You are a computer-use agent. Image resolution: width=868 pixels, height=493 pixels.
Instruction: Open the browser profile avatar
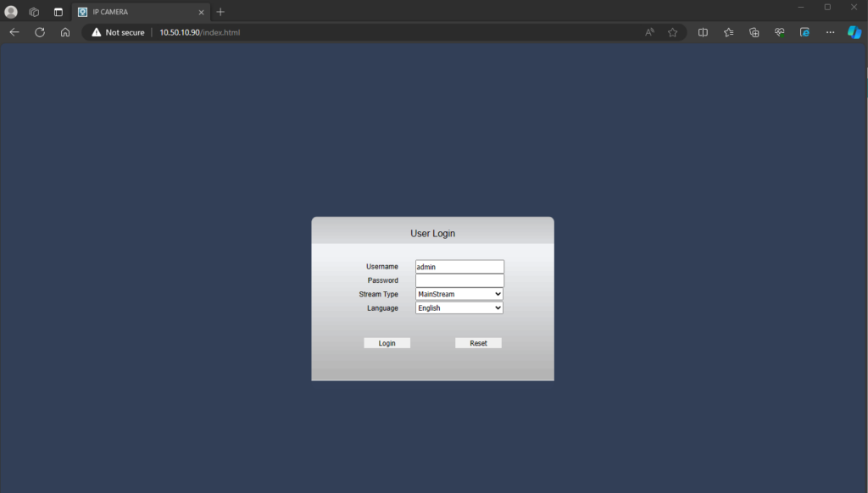(x=11, y=12)
